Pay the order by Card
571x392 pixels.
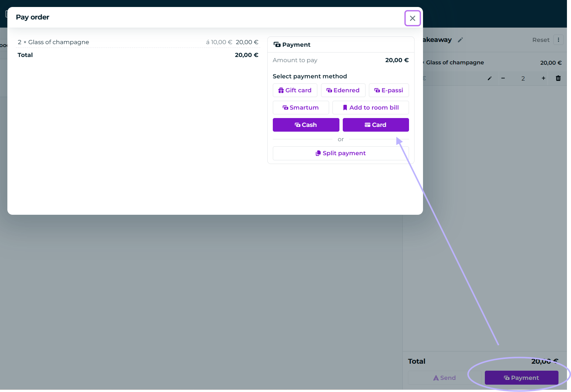376,125
